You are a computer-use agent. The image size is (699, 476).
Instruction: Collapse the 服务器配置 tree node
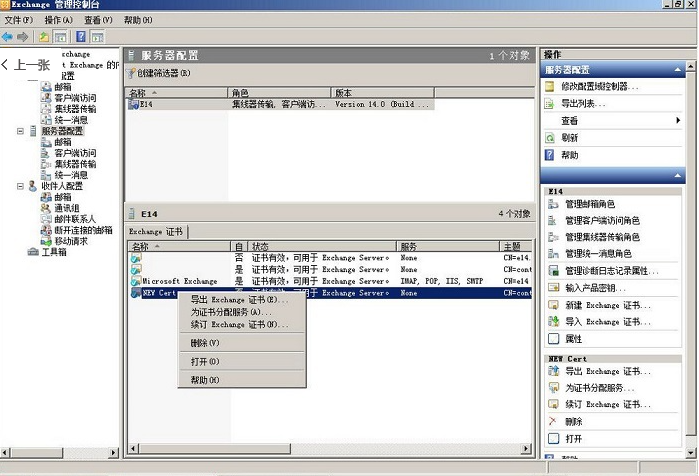[20, 131]
